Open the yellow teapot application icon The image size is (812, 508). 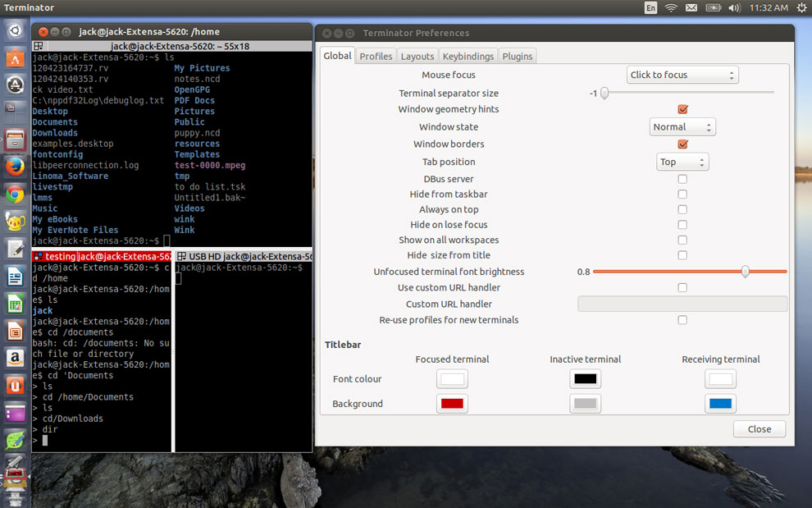click(x=15, y=222)
